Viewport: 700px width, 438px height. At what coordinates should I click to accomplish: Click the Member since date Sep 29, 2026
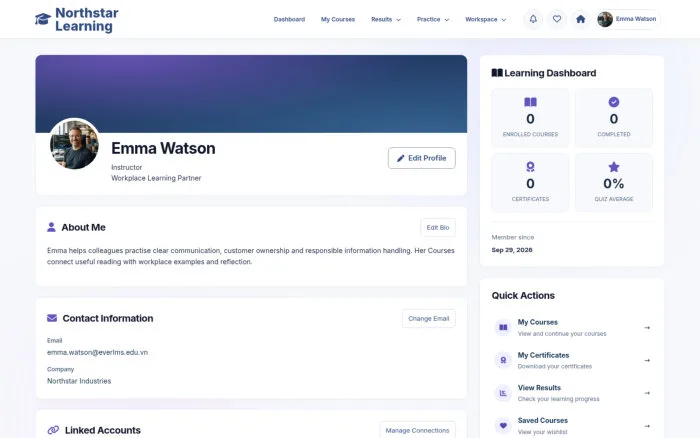[x=512, y=250]
